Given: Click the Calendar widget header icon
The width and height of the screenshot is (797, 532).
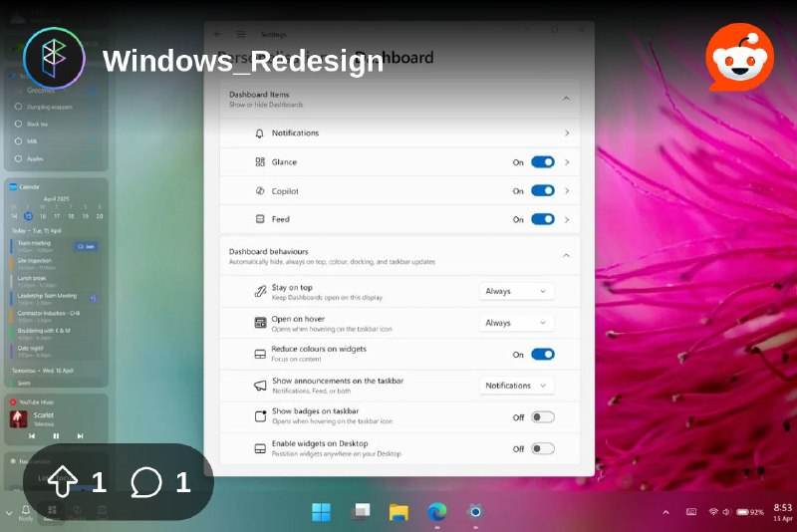Looking at the screenshot, I should pos(13,187).
